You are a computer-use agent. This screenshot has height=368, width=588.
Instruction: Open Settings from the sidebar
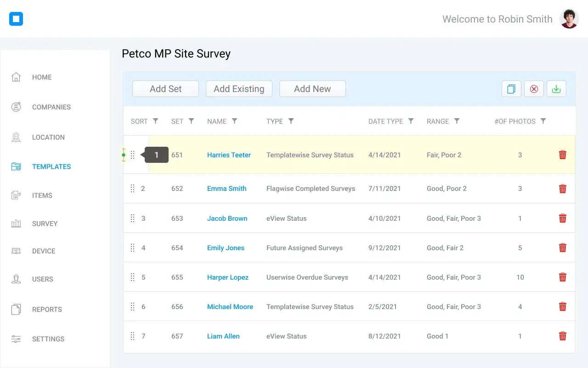[48, 339]
